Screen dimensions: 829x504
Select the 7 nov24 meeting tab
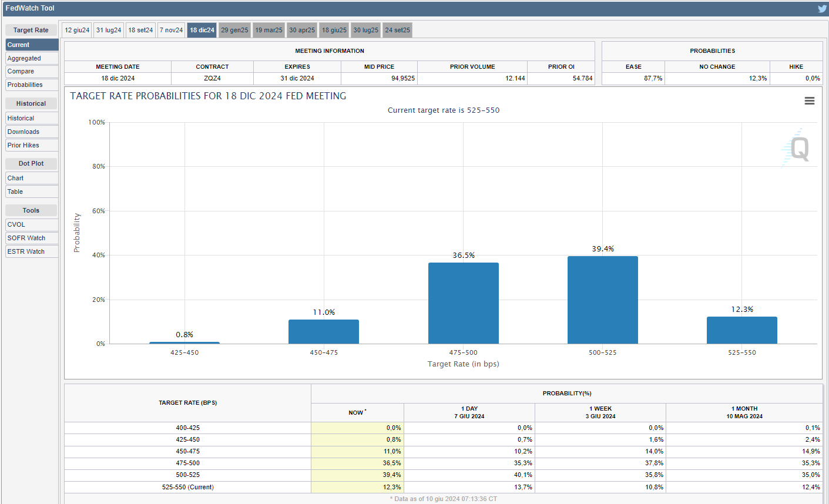(x=172, y=30)
